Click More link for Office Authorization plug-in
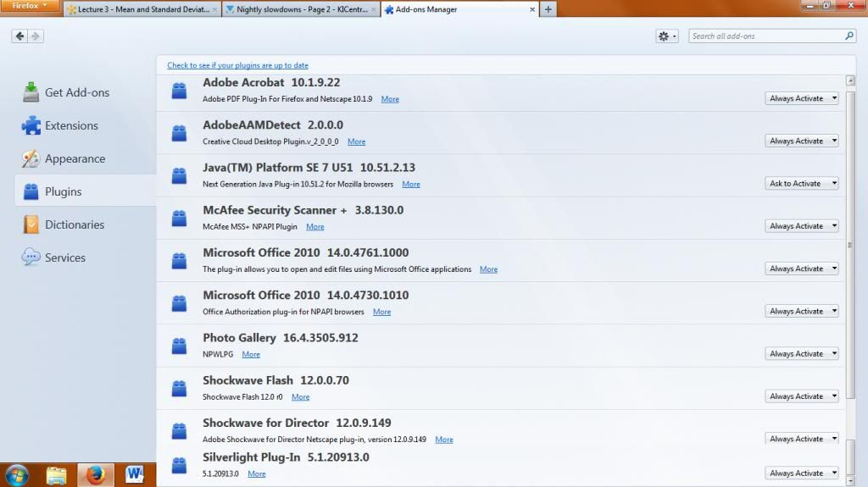The image size is (868, 487). click(382, 313)
